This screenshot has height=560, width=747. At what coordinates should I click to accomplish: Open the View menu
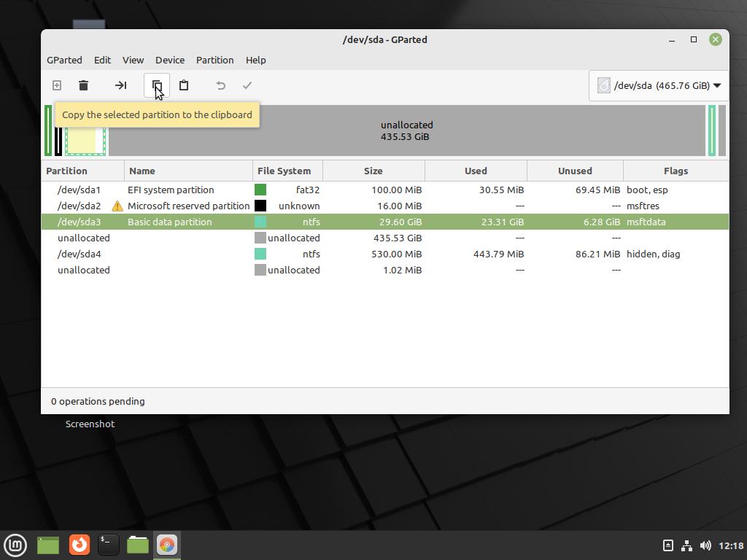tap(133, 60)
